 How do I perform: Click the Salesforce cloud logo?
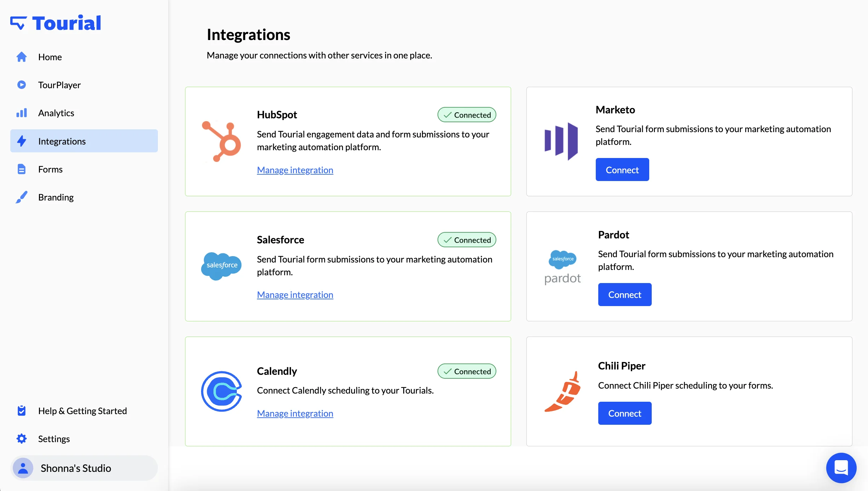tap(222, 266)
